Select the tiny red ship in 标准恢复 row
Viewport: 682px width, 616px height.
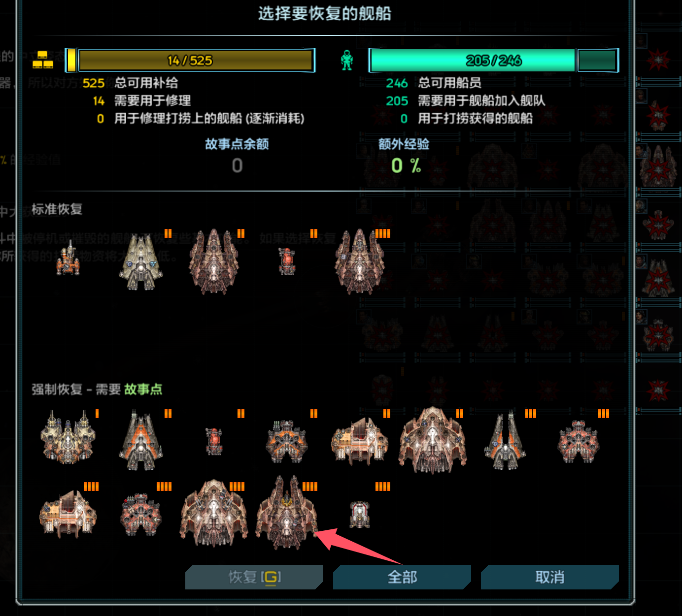[287, 261]
